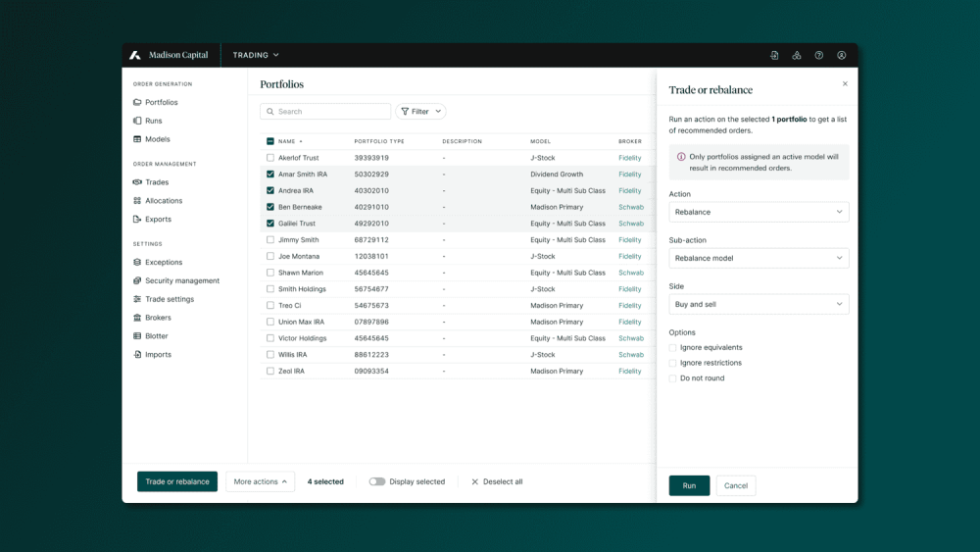
Task: Click the help question mark icon
Action: (819, 55)
